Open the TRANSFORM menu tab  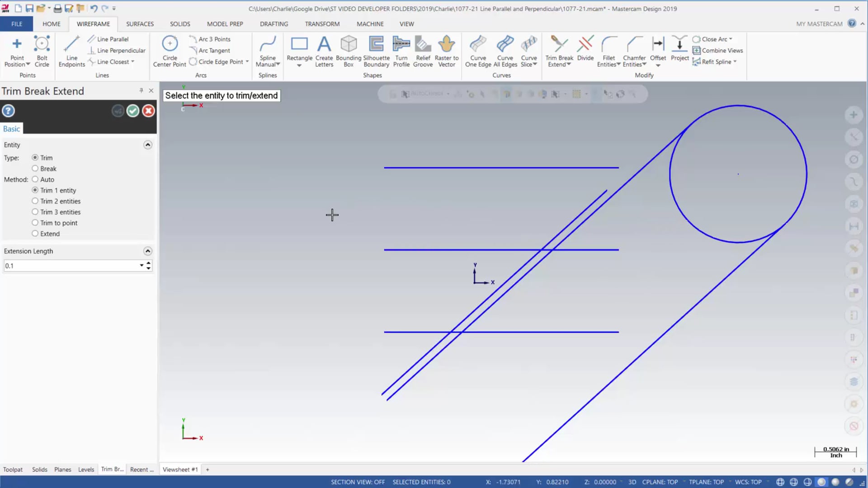[x=322, y=24]
